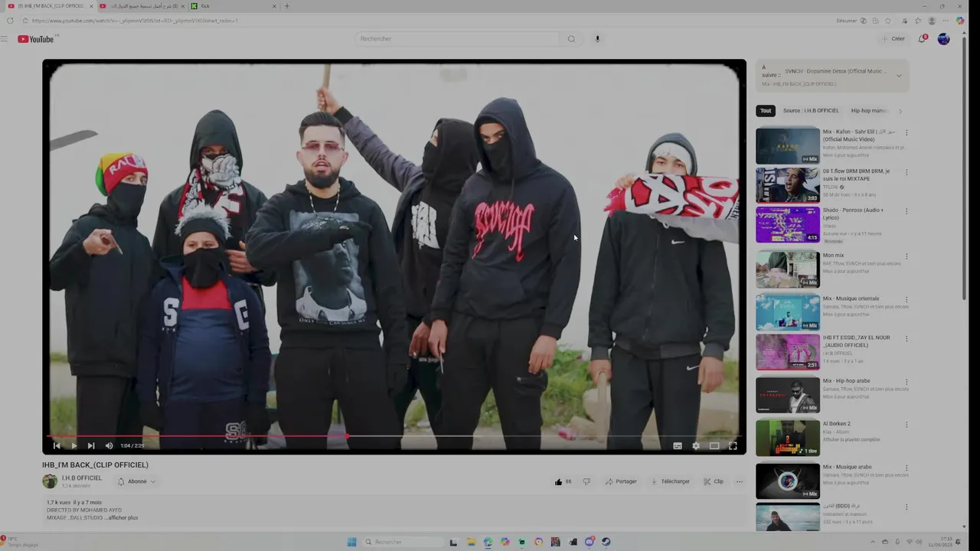Open the T.flow BRM BRM thumbnail
This screenshot has height=551, width=980.
tap(787, 185)
